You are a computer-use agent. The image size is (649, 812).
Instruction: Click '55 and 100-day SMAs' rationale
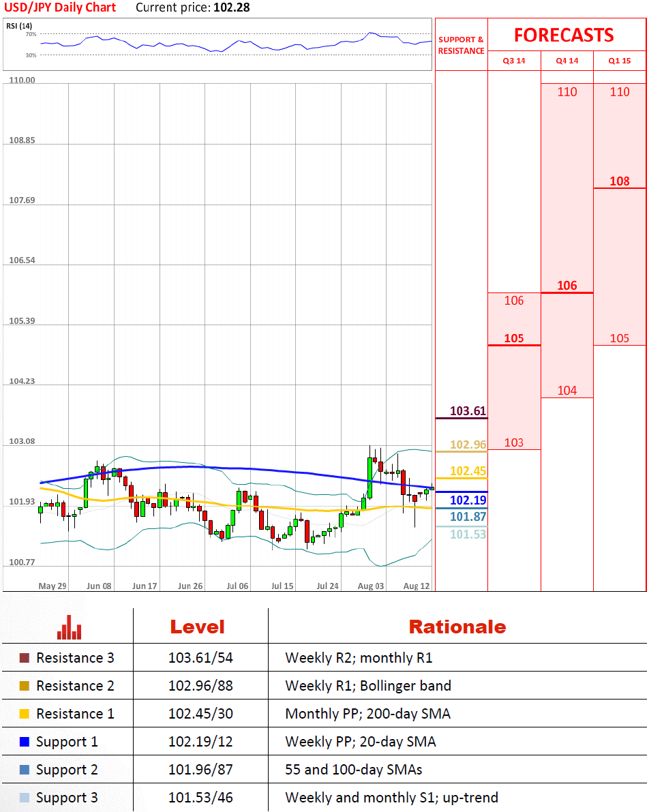click(354, 770)
